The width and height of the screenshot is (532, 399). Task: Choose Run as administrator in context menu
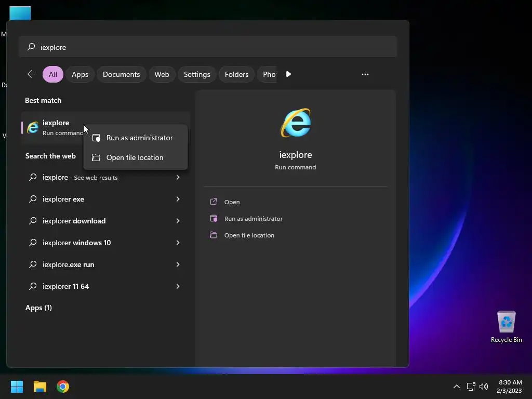coord(136,138)
